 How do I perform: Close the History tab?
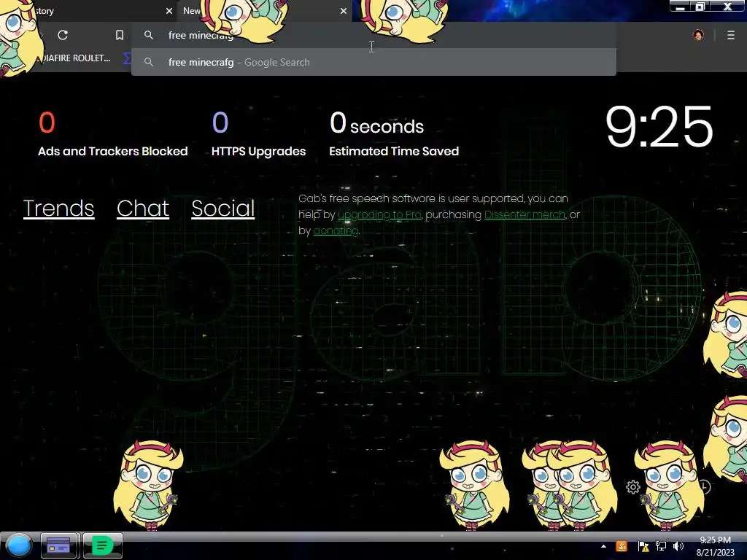pyautogui.click(x=169, y=11)
